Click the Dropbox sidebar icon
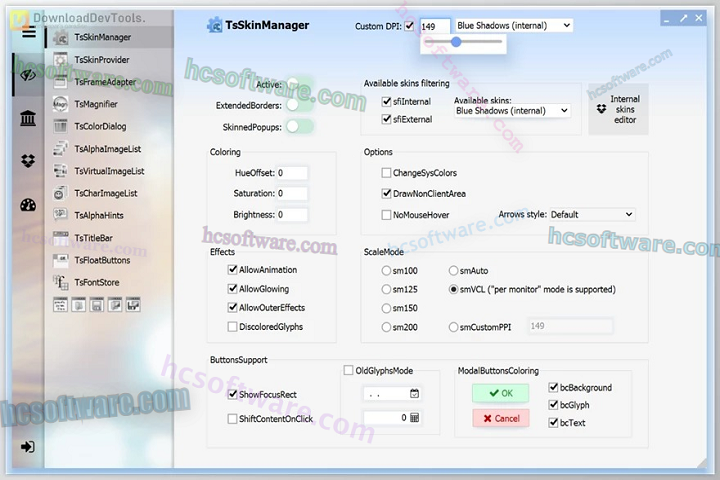 [x=28, y=162]
